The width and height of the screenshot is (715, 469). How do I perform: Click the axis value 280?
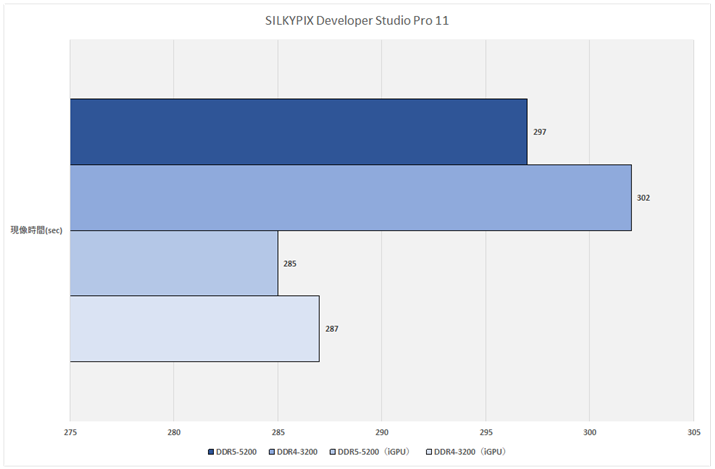tap(174, 432)
